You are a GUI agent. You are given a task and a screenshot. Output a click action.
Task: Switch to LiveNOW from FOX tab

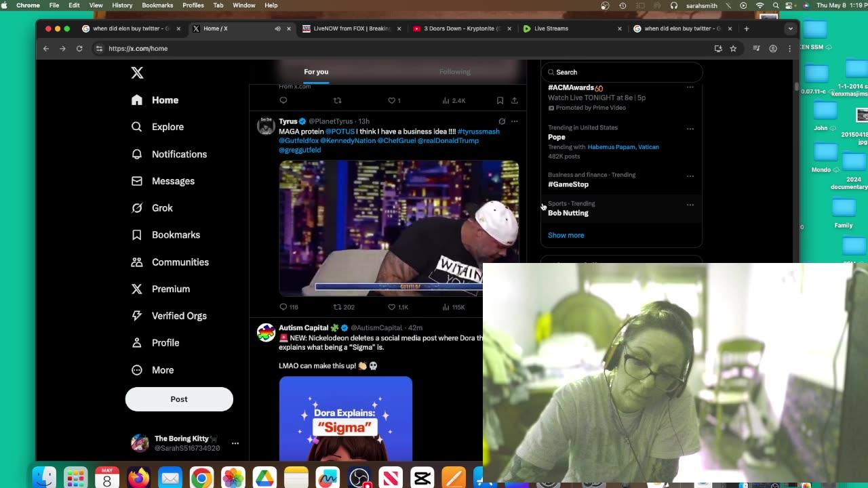tap(352, 28)
